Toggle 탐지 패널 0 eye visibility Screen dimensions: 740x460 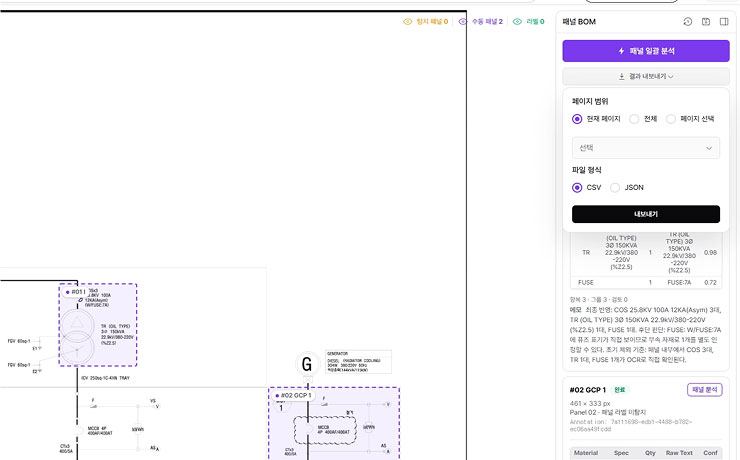pos(407,22)
